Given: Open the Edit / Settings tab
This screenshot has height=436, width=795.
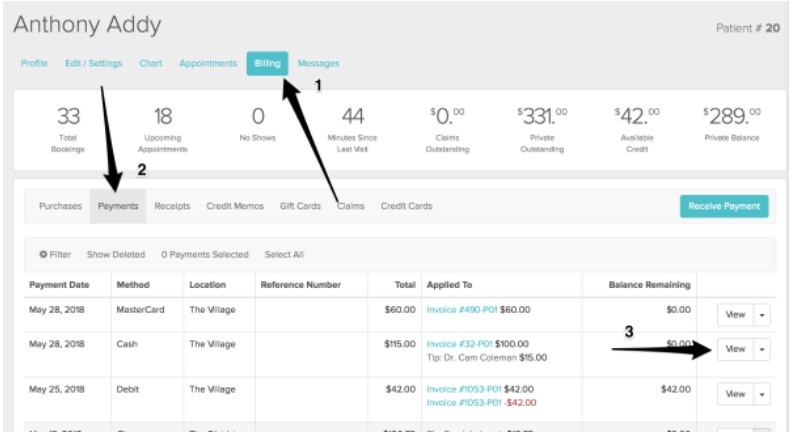Looking at the screenshot, I should point(93,64).
